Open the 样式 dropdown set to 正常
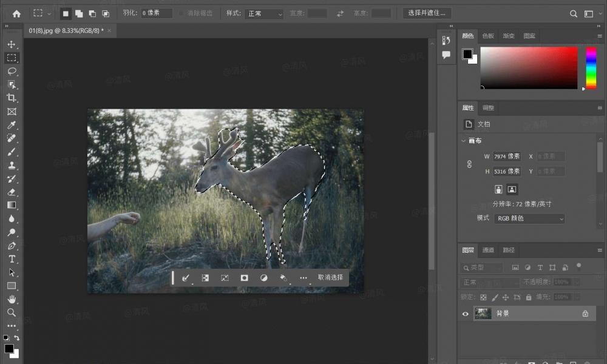607x364 pixels. [x=264, y=13]
